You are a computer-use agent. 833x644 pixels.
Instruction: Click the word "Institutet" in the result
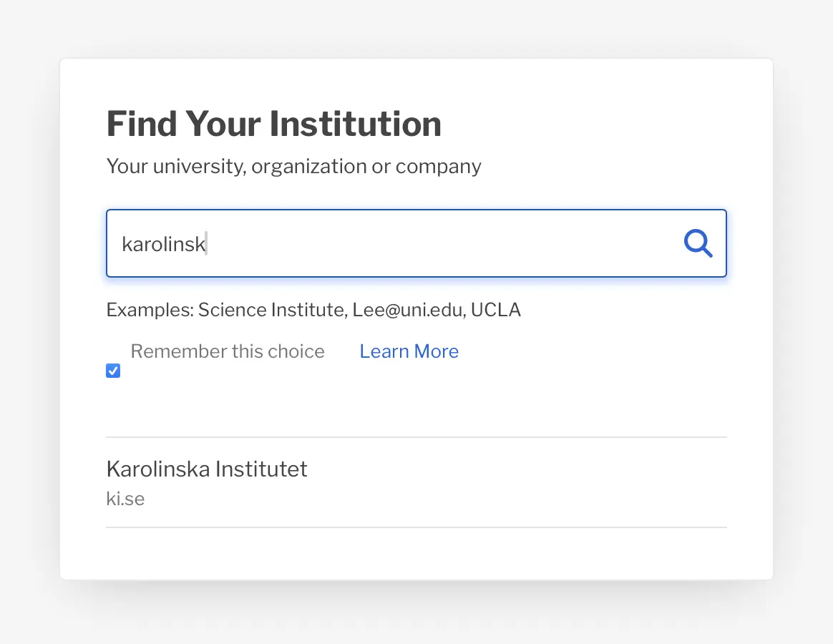pyautogui.click(x=262, y=469)
